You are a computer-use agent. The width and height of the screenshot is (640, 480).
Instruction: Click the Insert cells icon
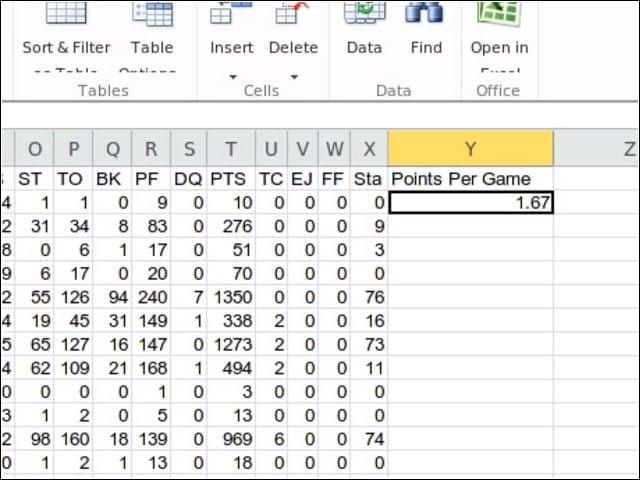[231, 12]
